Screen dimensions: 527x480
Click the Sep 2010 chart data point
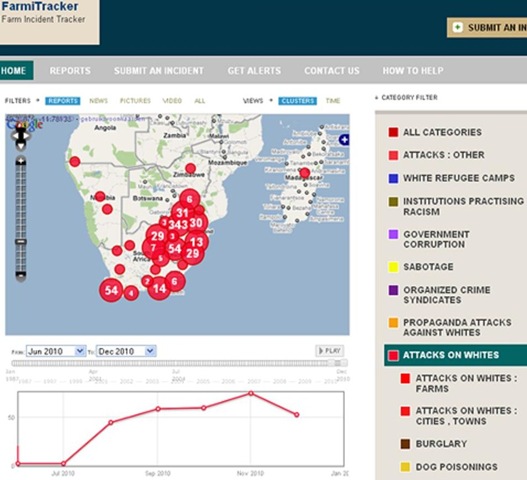tap(158, 409)
